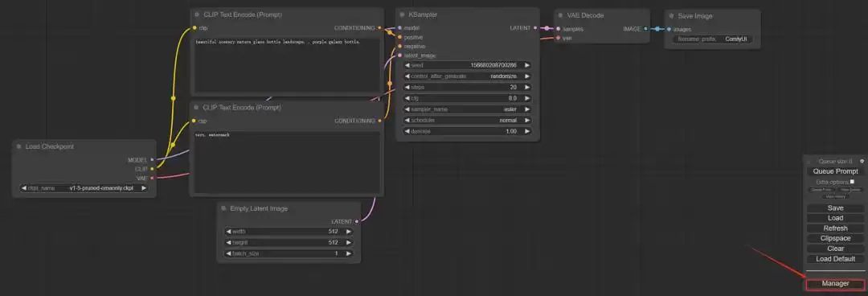Decrease steps value with left arrow
868x296 pixels.
[407, 87]
